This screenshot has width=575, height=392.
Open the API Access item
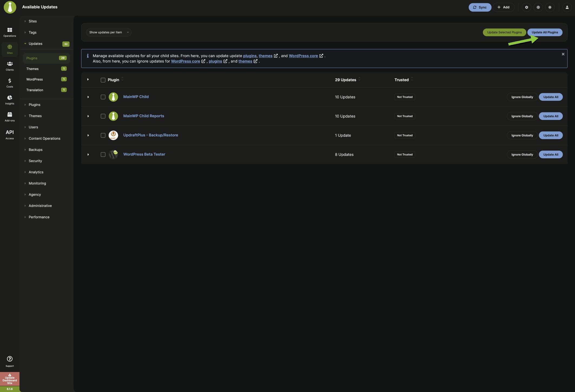(10, 134)
